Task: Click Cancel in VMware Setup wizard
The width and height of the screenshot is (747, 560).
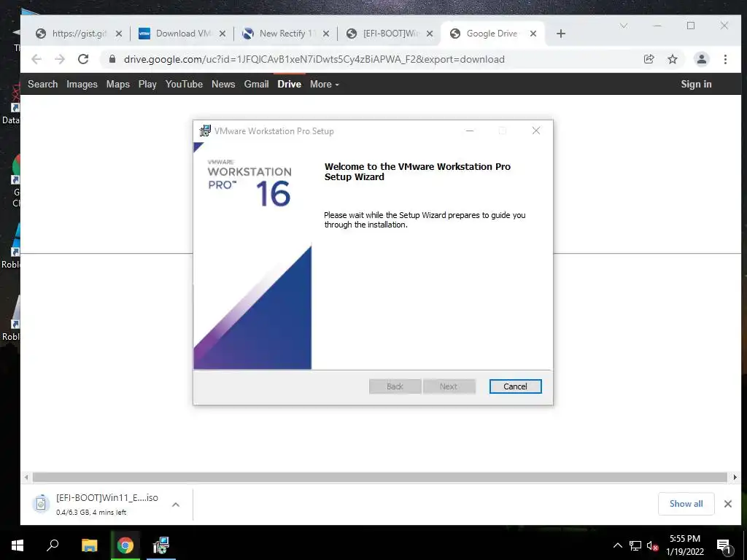Action: [515, 386]
